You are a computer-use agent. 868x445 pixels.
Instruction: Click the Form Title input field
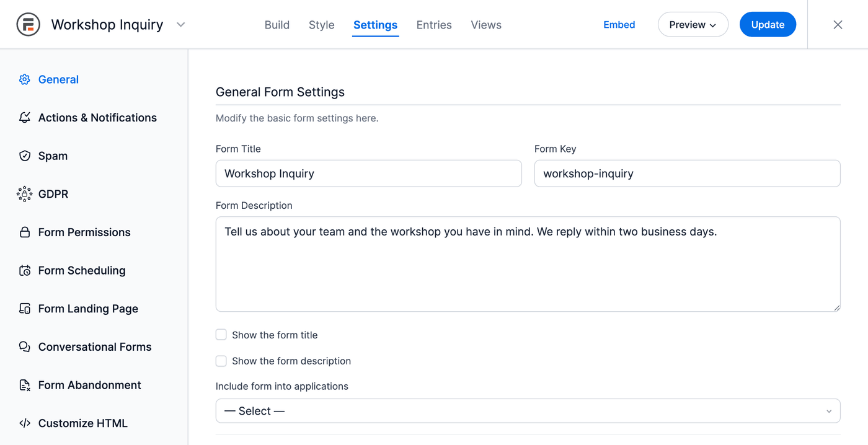369,174
